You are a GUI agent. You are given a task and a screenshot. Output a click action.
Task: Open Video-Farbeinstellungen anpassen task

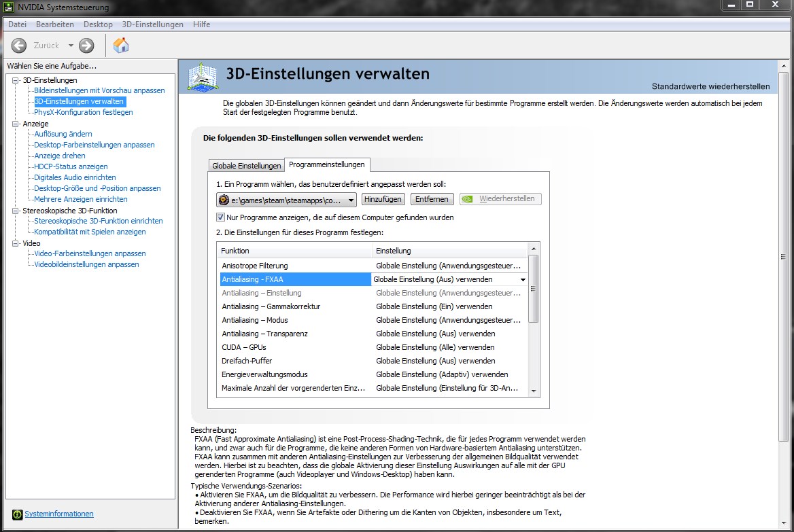point(90,253)
